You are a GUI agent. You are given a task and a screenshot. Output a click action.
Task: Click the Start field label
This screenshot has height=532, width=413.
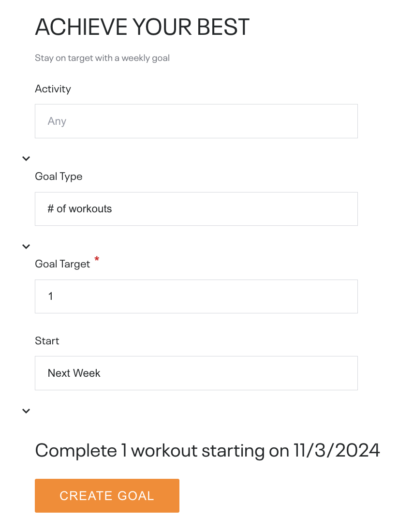click(47, 341)
